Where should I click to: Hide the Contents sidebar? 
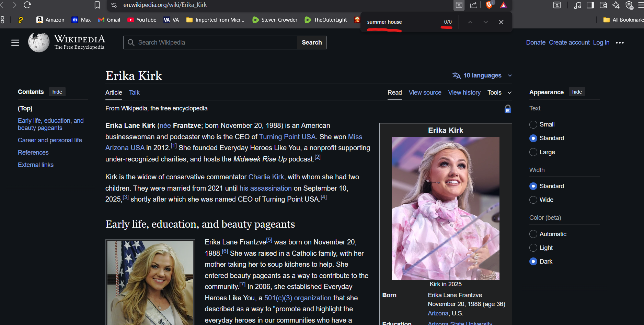click(x=57, y=92)
